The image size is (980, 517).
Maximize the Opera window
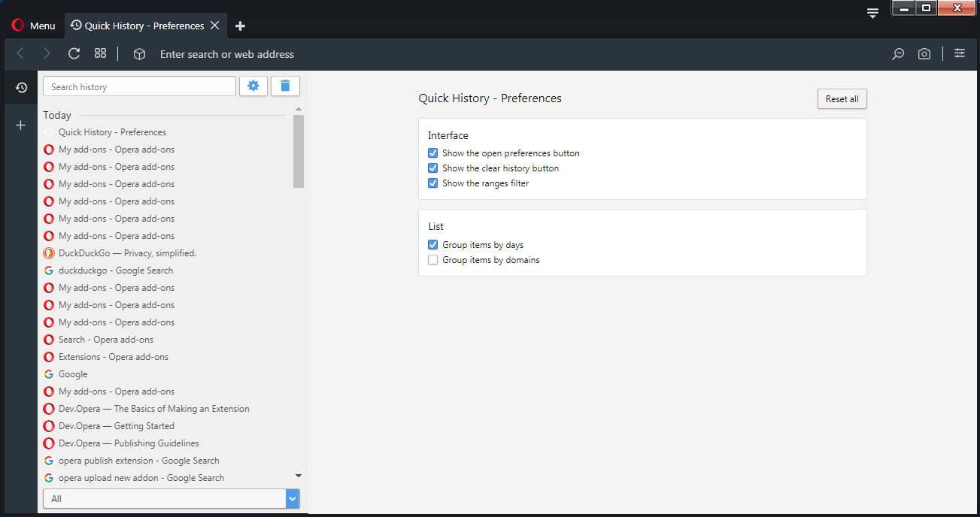(927, 8)
